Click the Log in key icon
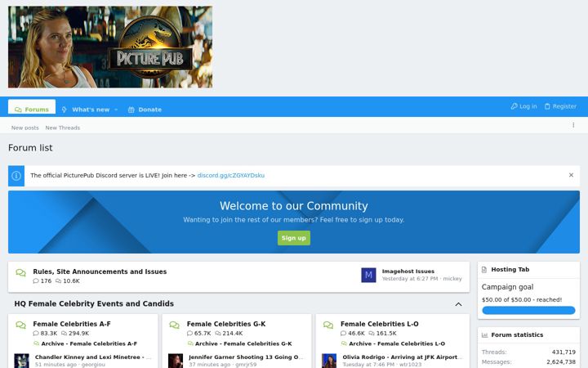The height and width of the screenshot is (368, 588). coord(514,106)
